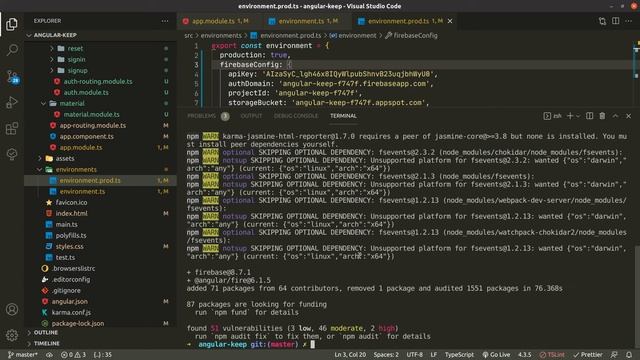Viewport: 640px width, 360px height.
Task: Open the Run and Debug view
Action: click(12, 102)
